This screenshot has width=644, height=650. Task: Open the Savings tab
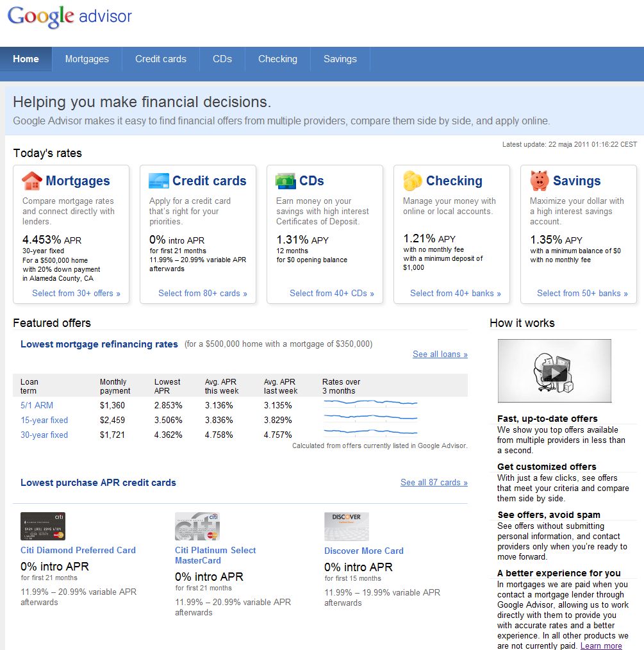(x=340, y=59)
